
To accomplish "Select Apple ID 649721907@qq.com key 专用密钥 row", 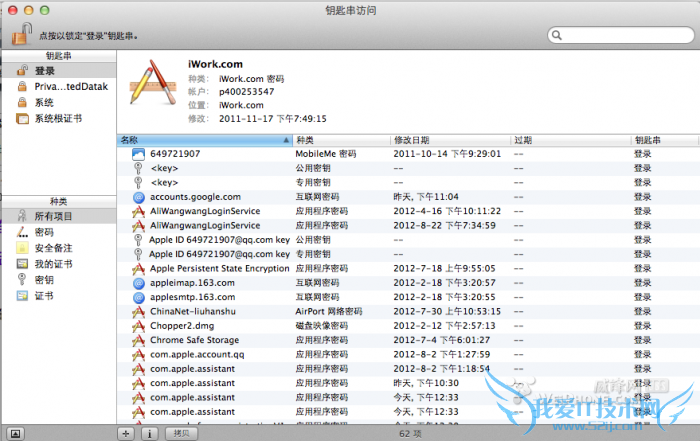I will [408, 254].
